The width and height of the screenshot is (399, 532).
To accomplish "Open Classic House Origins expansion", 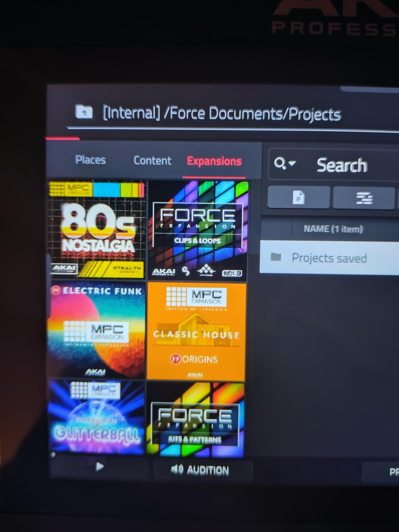I will coord(196,331).
